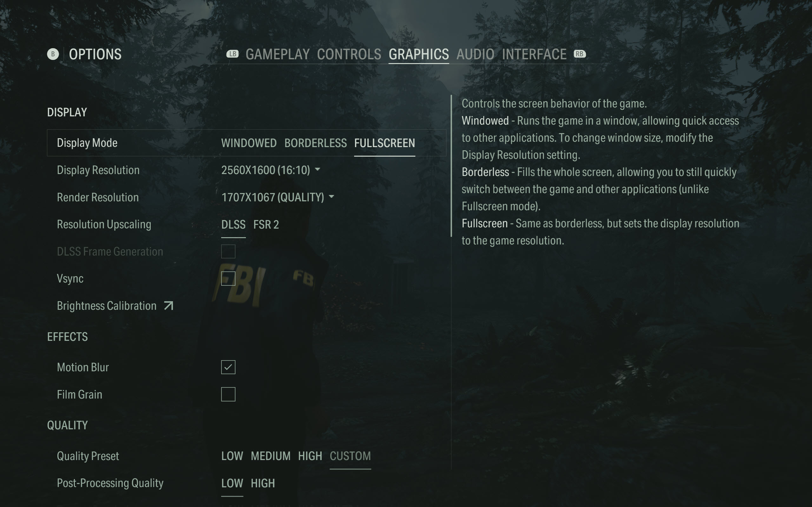Select DLSS resolution upscaling
Screen dimensions: 812x507
233,224
